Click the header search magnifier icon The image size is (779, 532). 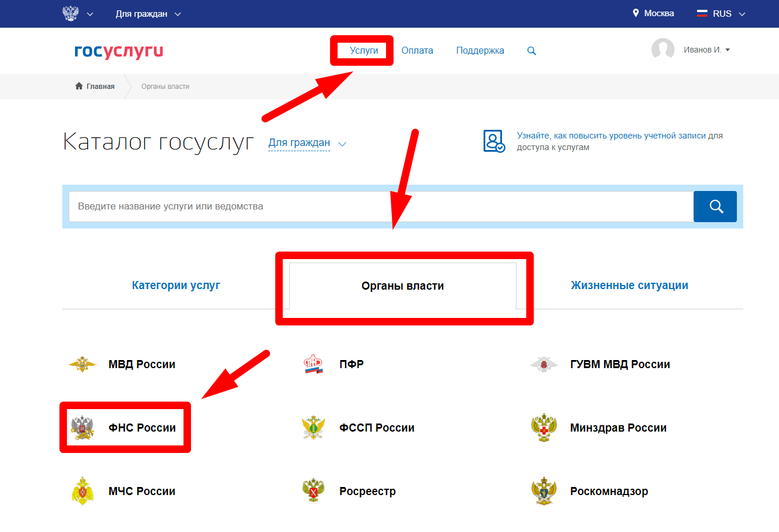point(531,51)
